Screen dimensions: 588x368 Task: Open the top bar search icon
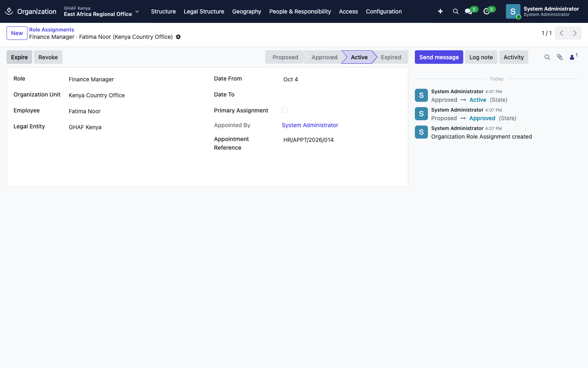[456, 11]
